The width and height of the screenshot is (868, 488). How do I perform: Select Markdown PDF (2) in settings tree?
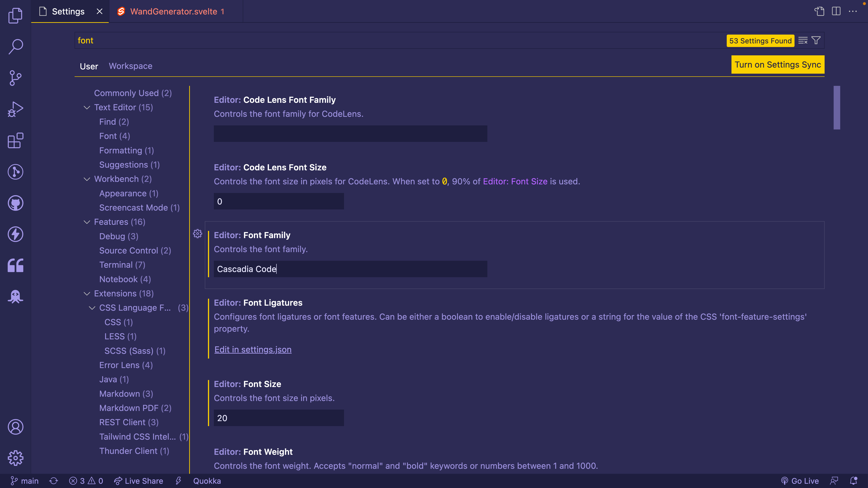(135, 408)
